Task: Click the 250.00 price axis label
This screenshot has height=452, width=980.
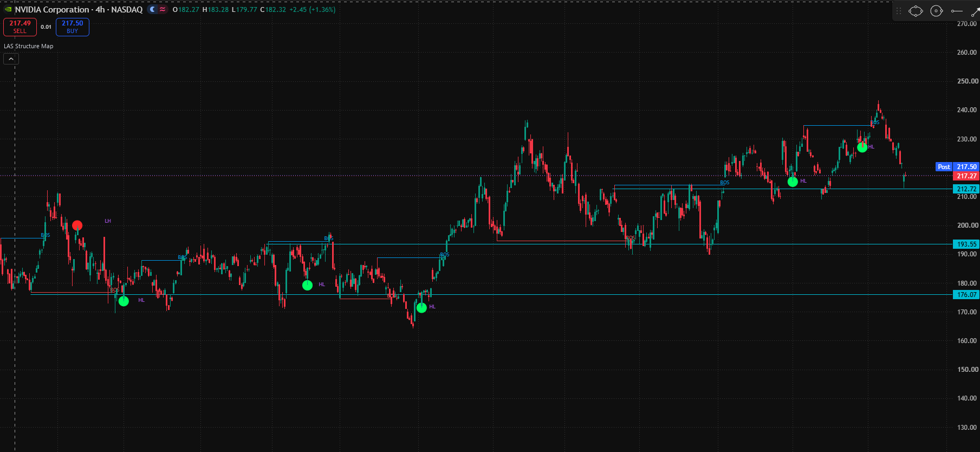Action: tap(967, 81)
